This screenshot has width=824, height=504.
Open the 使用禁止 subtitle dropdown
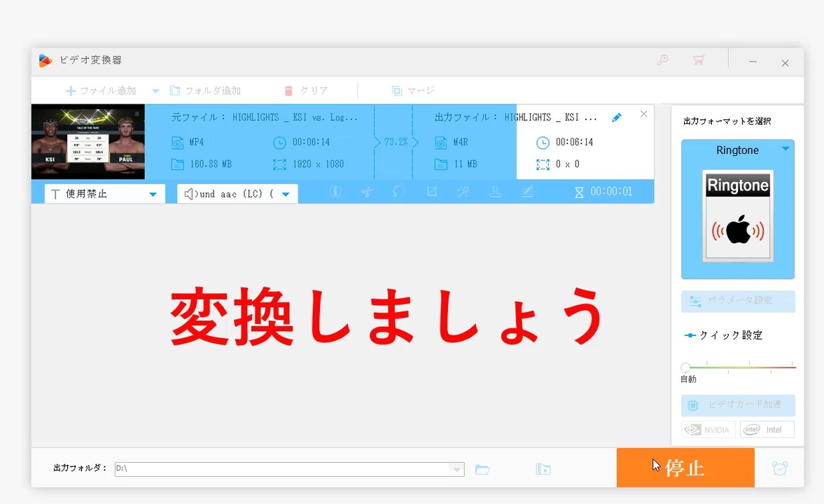click(104, 194)
